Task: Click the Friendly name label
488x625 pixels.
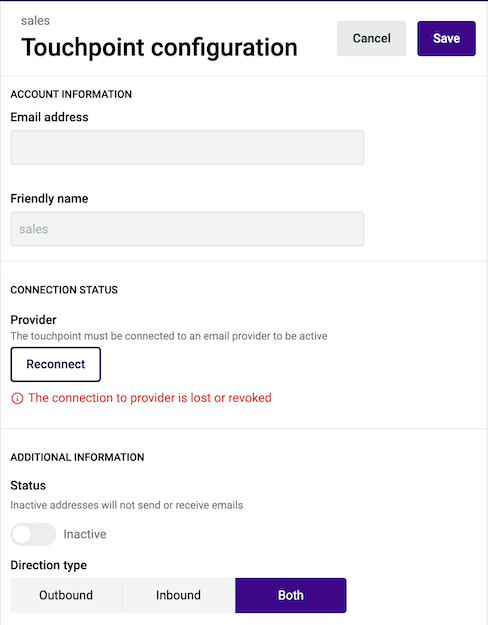Action: [x=49, y=199]
